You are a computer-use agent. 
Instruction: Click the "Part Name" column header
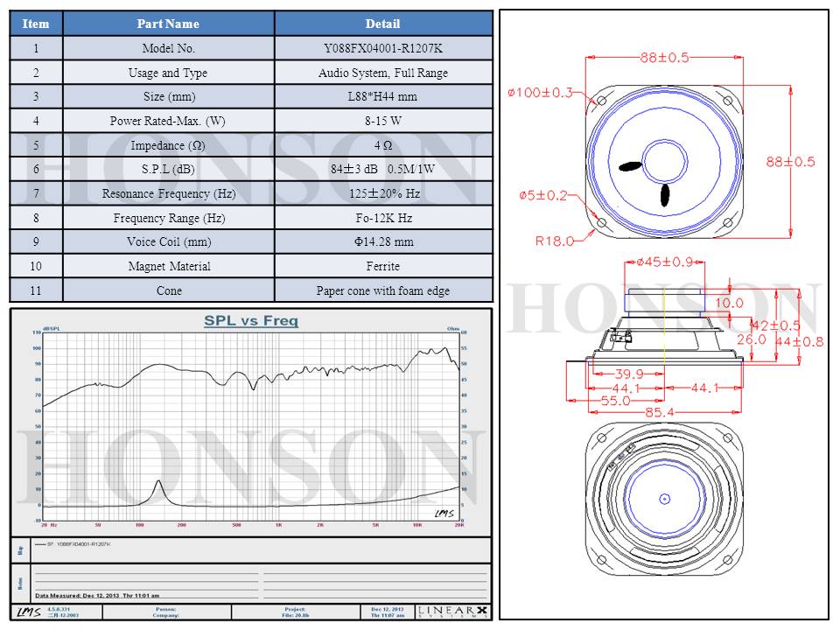(x=169, y=24)
